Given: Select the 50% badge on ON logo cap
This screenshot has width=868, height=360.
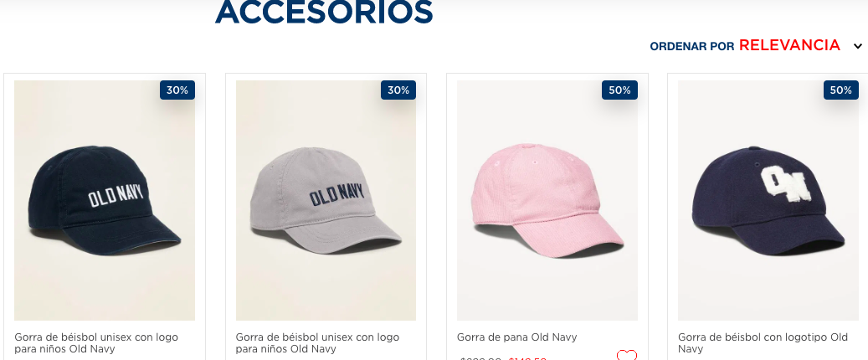Looking at the screenshot, I should click(841, 90).
